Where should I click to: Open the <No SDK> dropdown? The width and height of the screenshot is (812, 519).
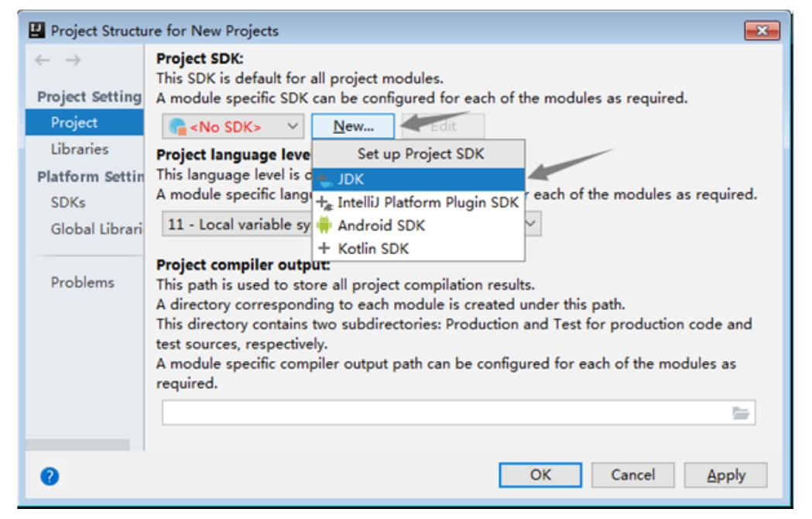click(x=233, y=126)
